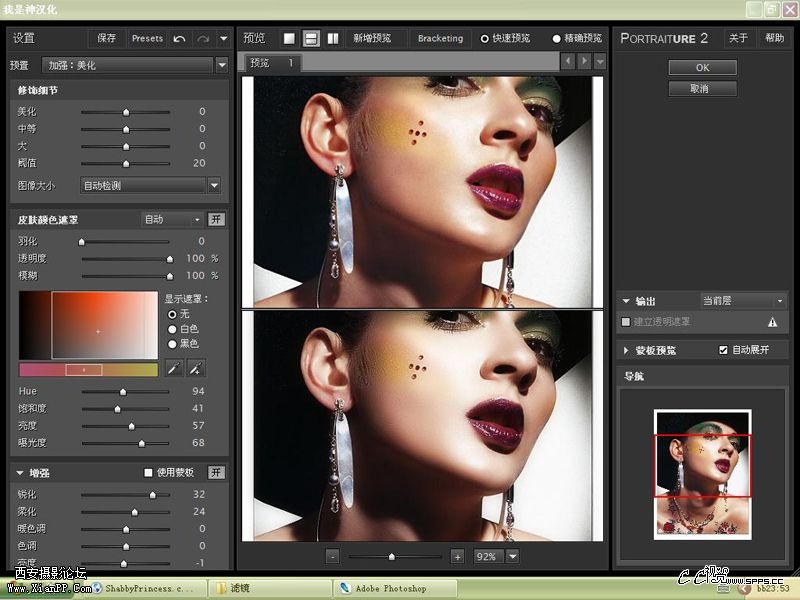Go to the next preview tab arrow
The width and height of the screenshot is (800, 600).
pos(583,62)
